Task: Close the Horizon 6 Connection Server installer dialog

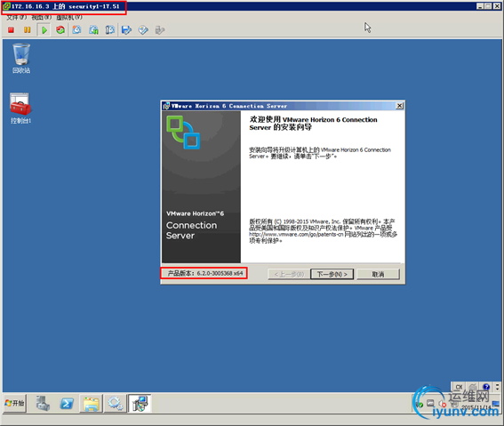Action: point(399,106)
